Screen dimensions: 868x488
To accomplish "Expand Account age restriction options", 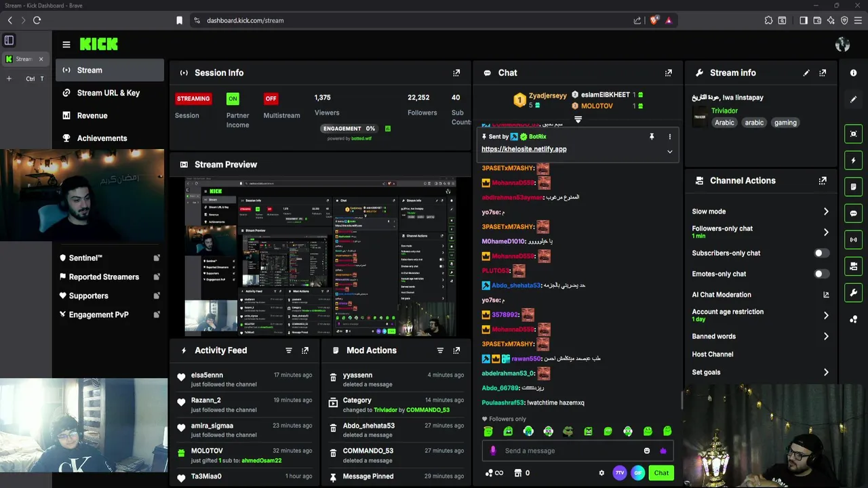I will (x=826, y=315).
